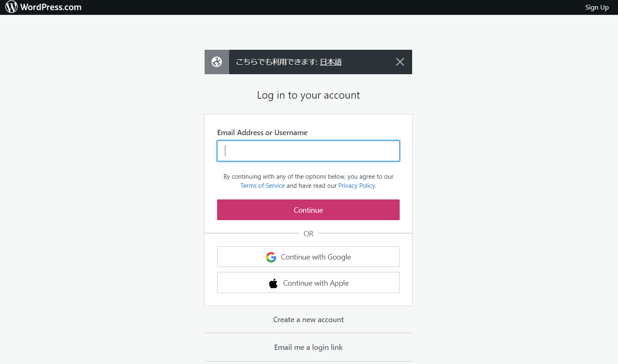This screenshot has height=364, width=618.
Task: Click the Apple logo icon
Action: (273, 283)
